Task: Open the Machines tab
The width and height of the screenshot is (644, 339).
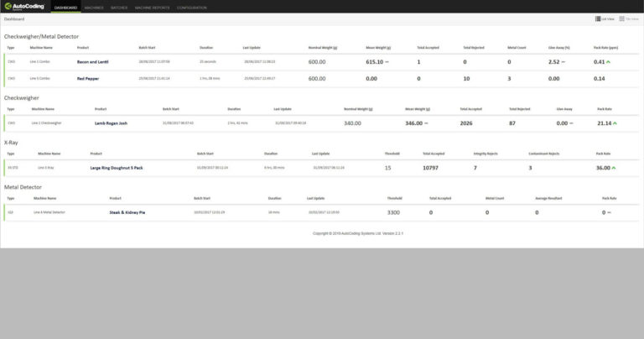Action: (x=94, y=7)
